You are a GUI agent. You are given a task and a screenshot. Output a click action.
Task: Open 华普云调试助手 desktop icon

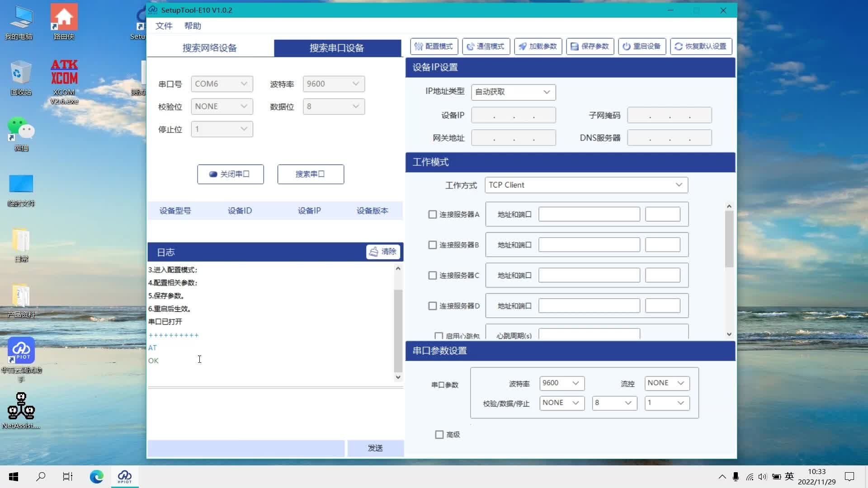[x=21, y=359]
